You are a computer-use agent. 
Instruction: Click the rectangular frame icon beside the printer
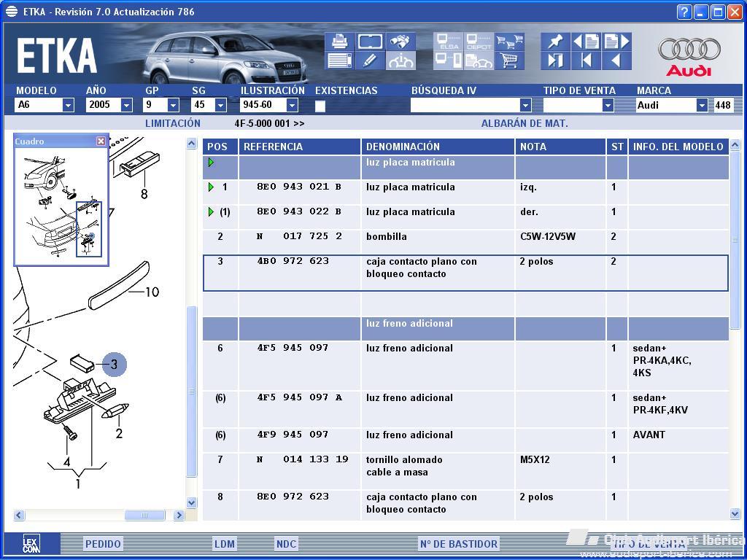pos(370,42)
